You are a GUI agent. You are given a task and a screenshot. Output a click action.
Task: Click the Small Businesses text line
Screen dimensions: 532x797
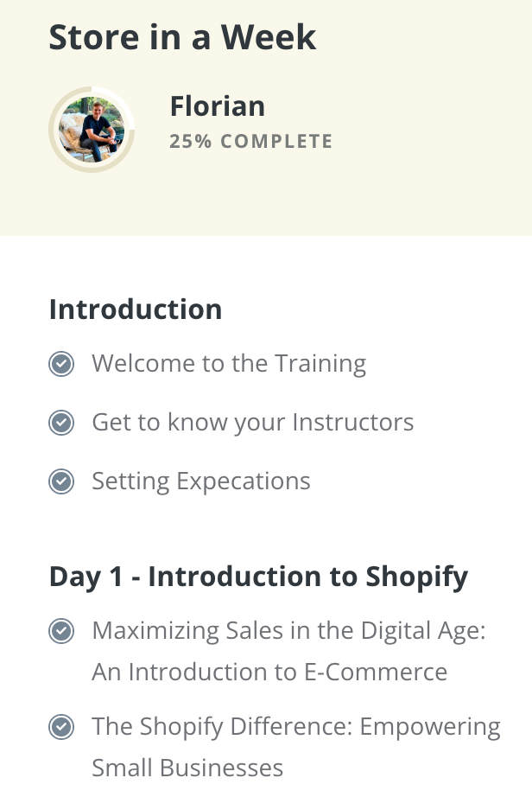pyautogui.click(x=187, y=768)
